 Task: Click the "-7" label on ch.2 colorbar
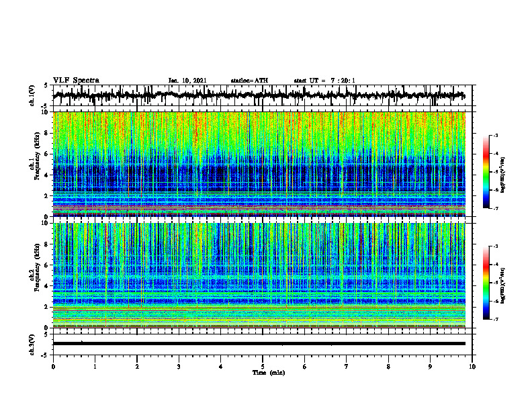click(496, 320)
